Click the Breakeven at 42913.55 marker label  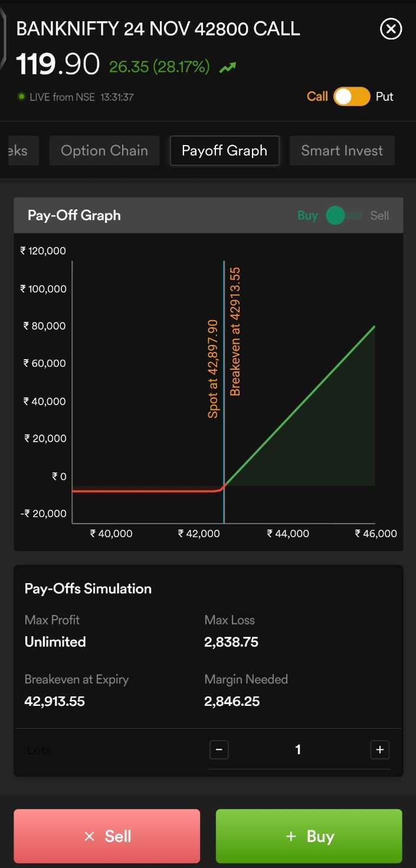click(235, 331)
